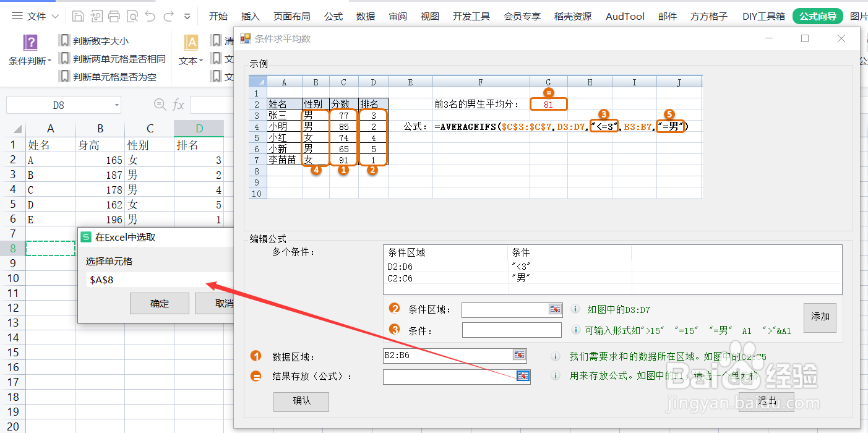Expand the quick access toolbar overflow chevron
The width and height of the screenshot is (868, 433).
point(187,17)
